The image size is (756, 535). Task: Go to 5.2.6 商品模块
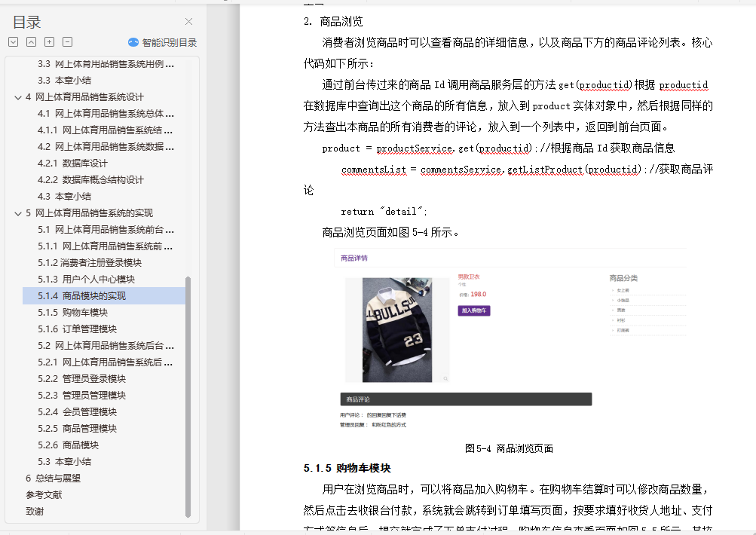(x=69, y=445)
